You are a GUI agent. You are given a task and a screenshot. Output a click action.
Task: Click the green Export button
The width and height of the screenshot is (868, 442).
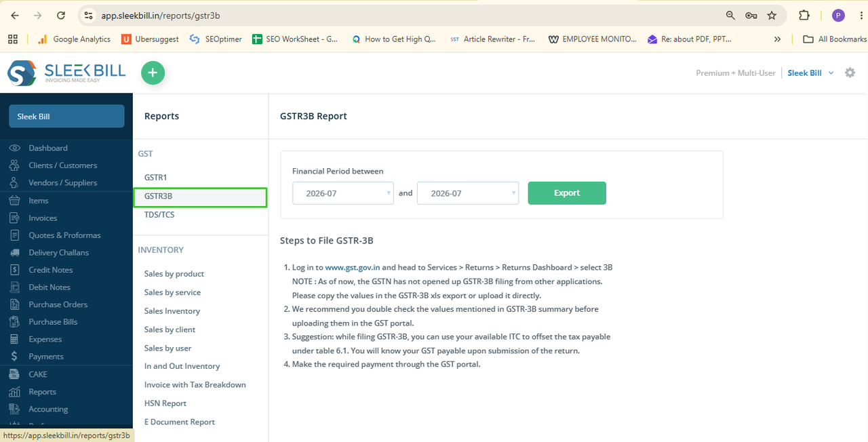pos(567,193)
